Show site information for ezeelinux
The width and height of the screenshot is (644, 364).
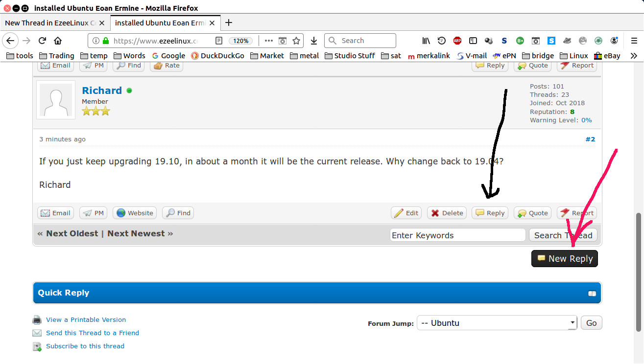click(x=95, y=41)
